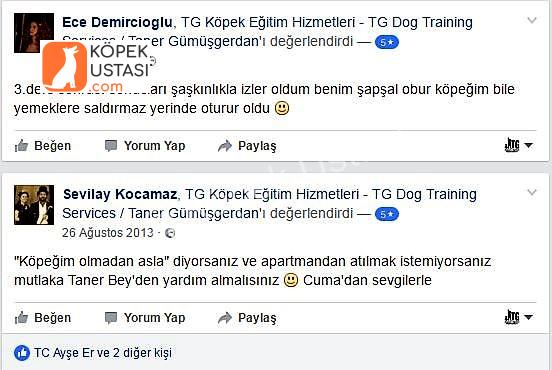The width and height of the screenshot is (552, 370).
Task: Click 'TC Ayşe Er ve 2 diğer kişi' likes link
Action: pos(103,353)
